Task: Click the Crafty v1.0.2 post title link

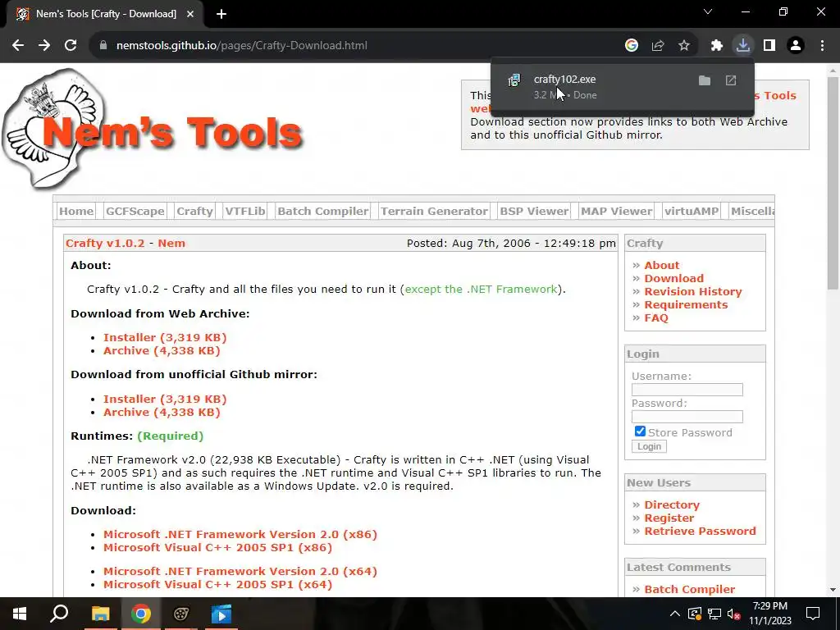Action: tap(105, 243)
